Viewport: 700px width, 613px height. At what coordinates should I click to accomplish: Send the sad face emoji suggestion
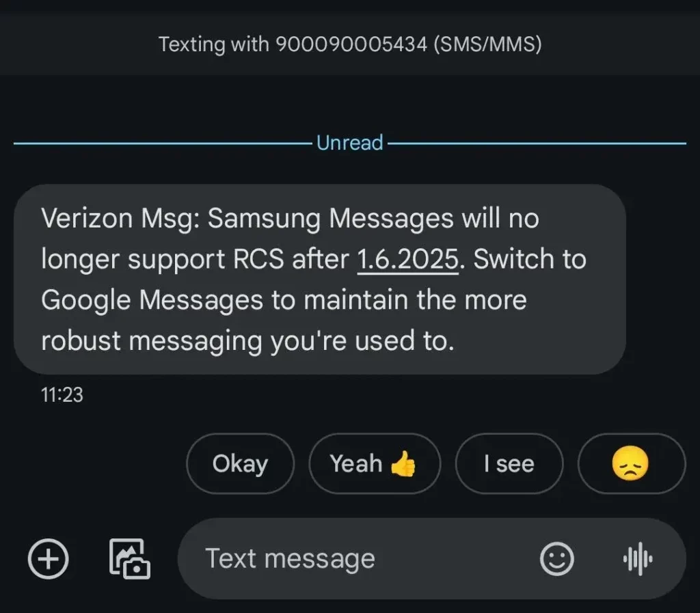pos(631,463)
